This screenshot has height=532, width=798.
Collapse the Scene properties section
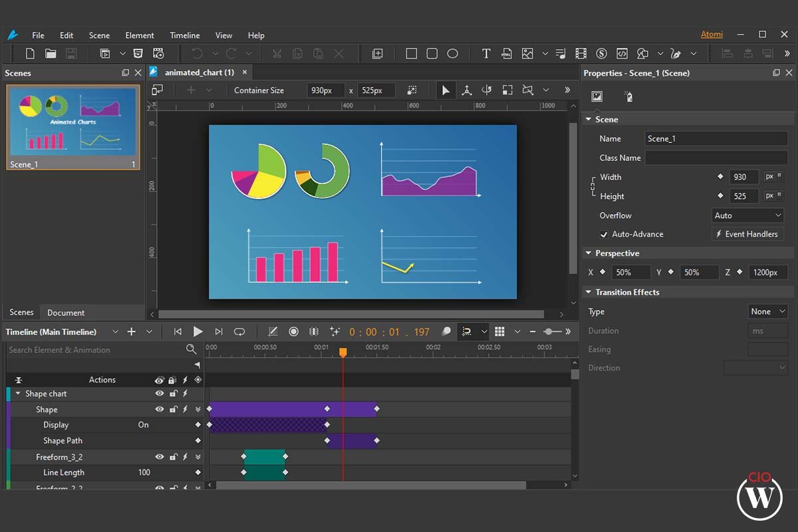(x=588, y=120)
